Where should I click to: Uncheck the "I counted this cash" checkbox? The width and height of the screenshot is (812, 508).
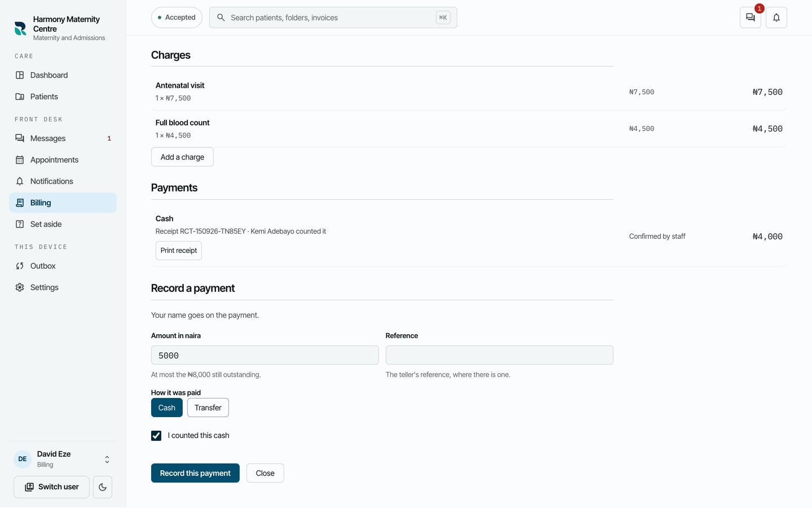(x=156, y=436)
